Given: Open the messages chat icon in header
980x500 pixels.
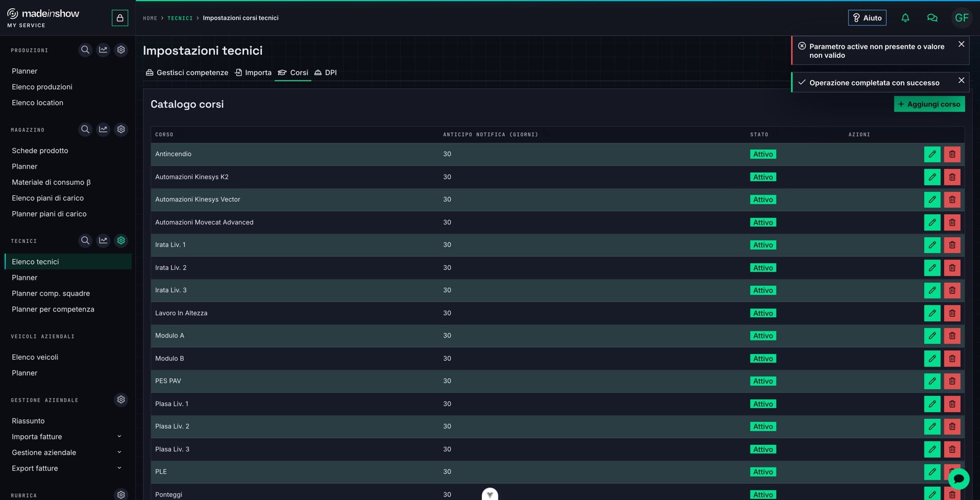Looking at the screenshot, I should [x=932, y=18].
